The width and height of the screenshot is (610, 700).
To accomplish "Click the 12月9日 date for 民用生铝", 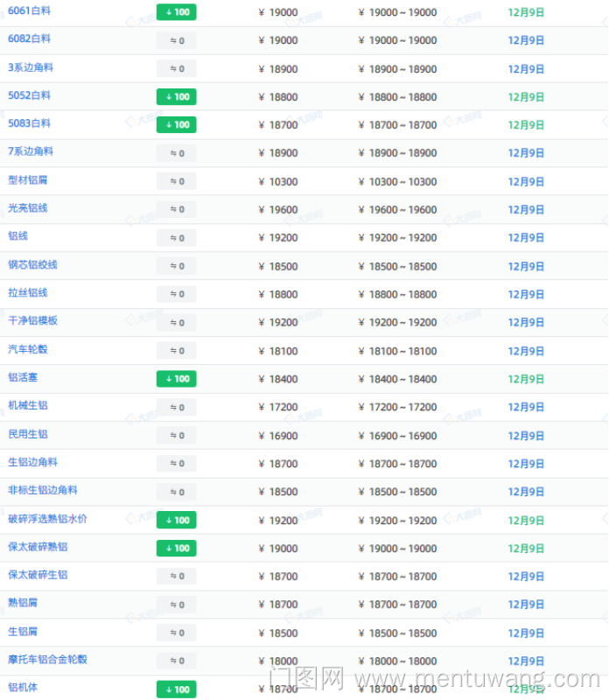I will click(x=526, y=436).
